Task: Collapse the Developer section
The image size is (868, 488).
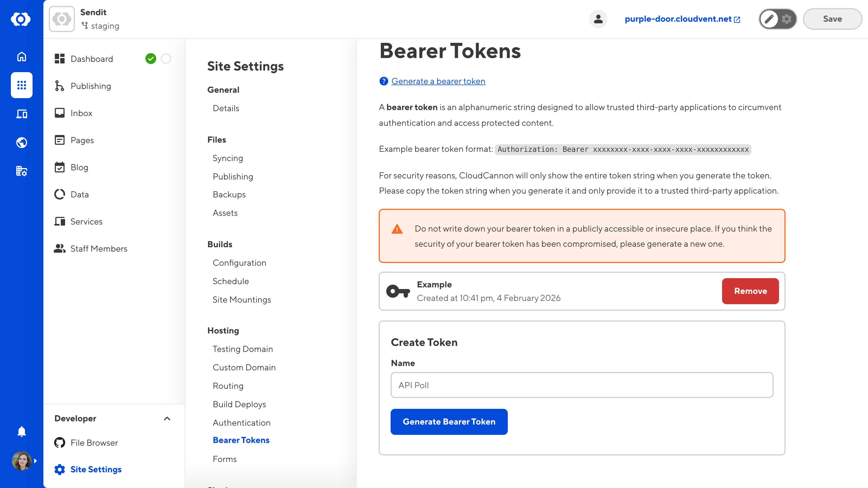Action: pyautogui.click(x=167, y=419)
